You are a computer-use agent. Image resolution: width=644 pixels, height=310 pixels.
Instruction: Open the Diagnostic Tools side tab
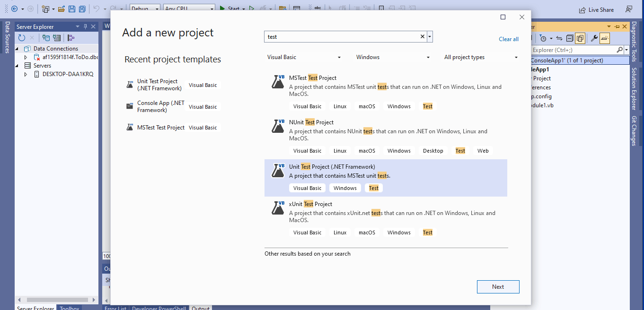[x=634, y=41]
